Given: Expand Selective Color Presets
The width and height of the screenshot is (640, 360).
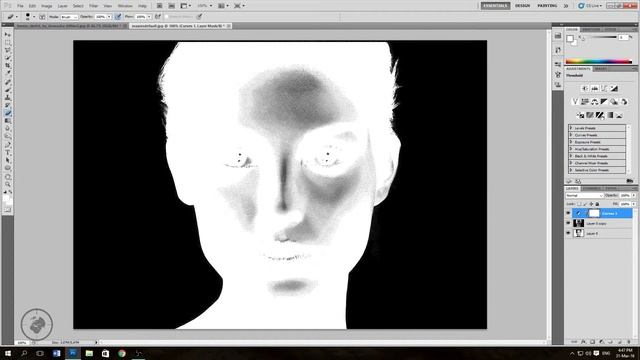Looking at the screenshot, I should point(571,170).
